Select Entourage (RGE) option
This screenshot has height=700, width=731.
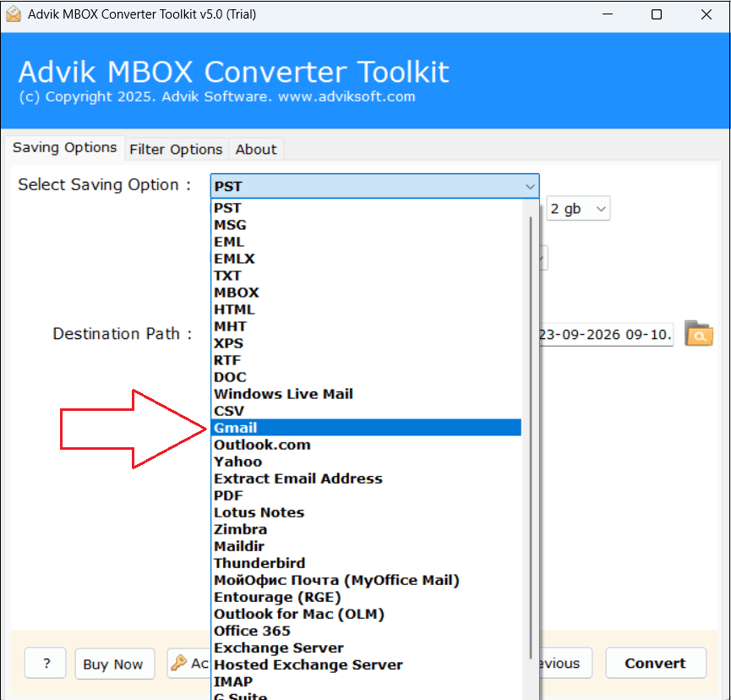366,597
